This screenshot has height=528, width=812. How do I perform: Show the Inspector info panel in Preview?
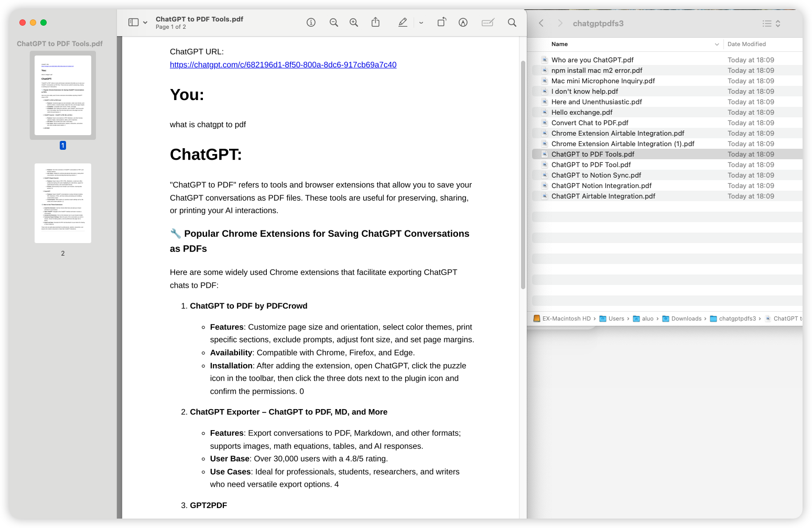tap(311, 22)
